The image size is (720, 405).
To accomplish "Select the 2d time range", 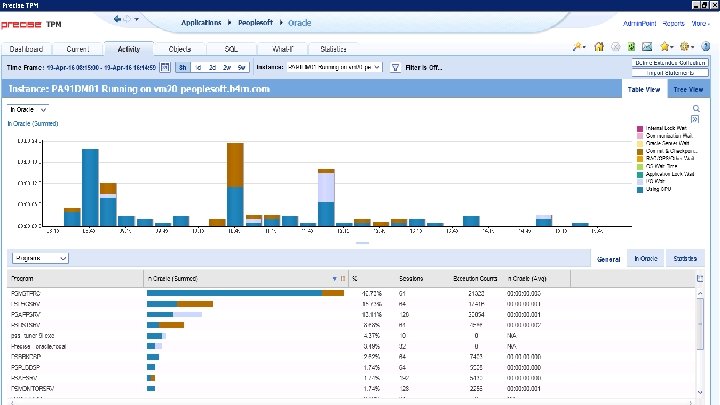I will click(212, 67).
